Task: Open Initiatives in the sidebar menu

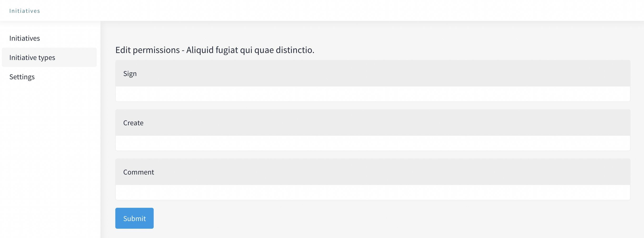Action: (25, 38)
